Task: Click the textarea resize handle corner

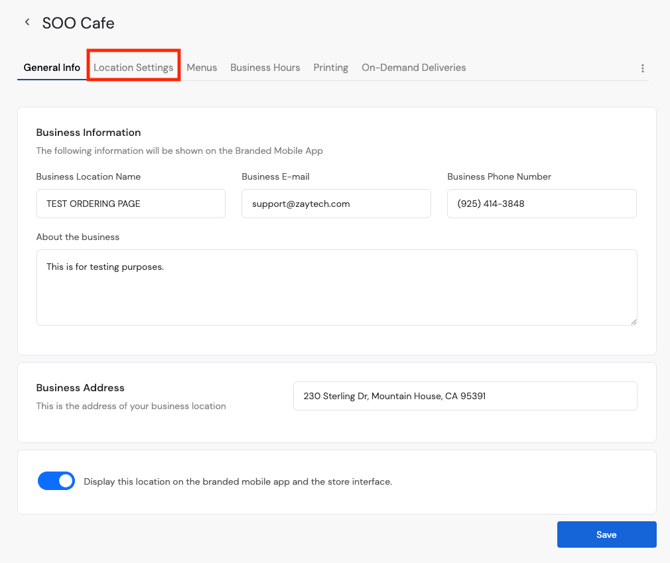Action: [x=633, y=322]
